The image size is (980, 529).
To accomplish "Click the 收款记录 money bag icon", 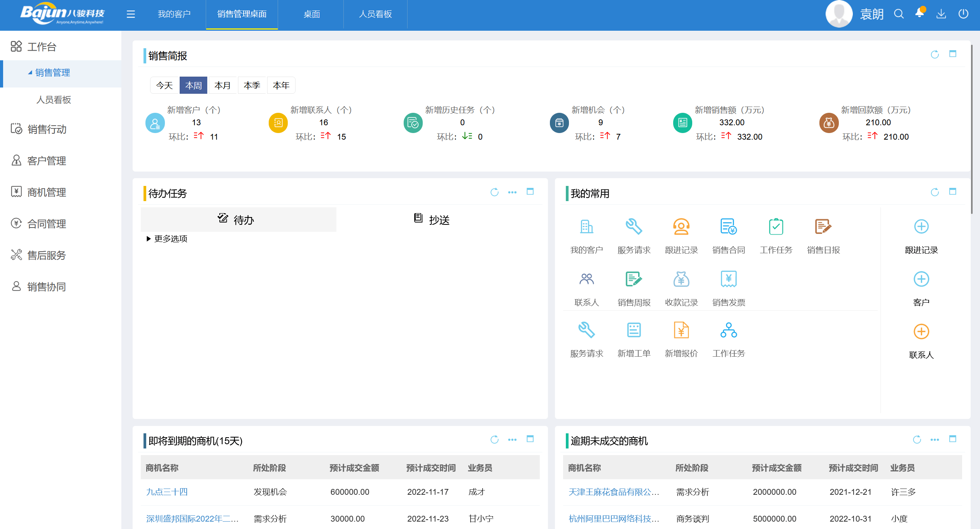I will (681, 279).
